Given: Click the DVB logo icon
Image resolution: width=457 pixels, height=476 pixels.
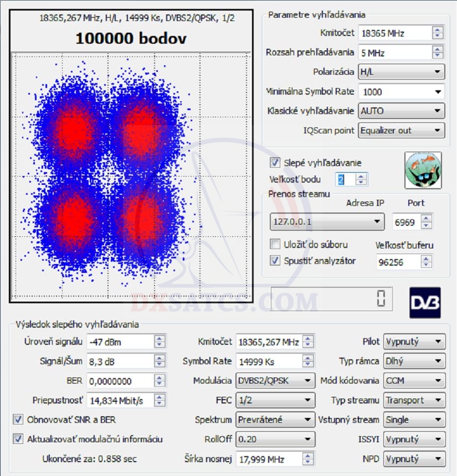Looking at the screenshot, I should (425, 302).
